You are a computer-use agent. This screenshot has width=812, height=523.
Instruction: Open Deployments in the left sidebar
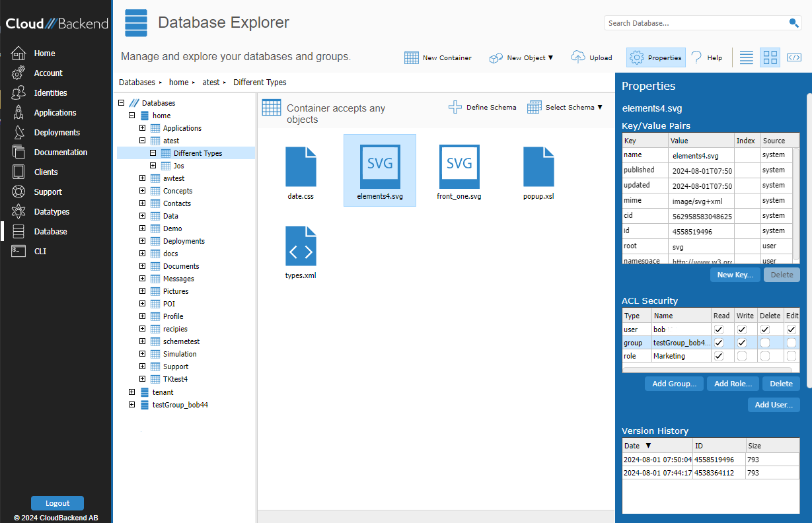(x=57, y=133)
